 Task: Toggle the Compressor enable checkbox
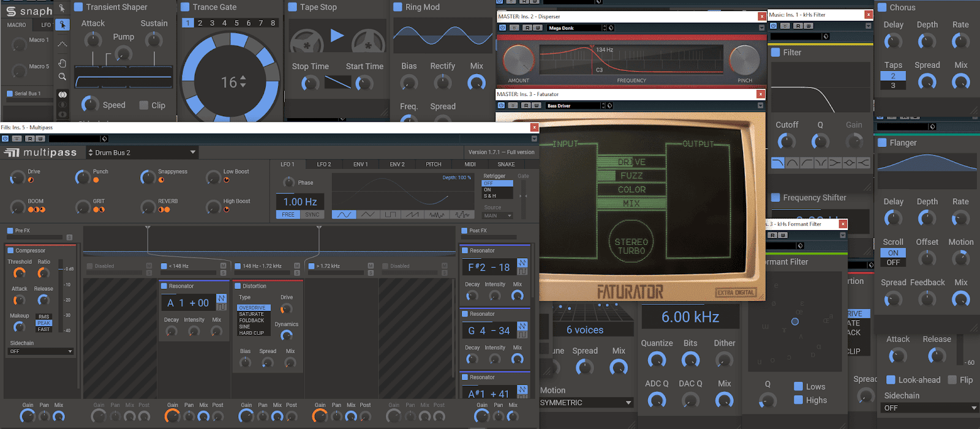click(10, 250)
